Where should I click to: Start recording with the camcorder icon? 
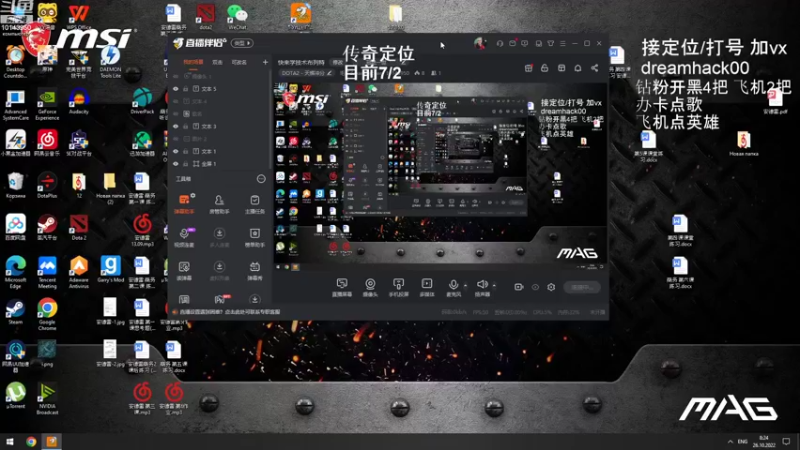pos(518,287)
